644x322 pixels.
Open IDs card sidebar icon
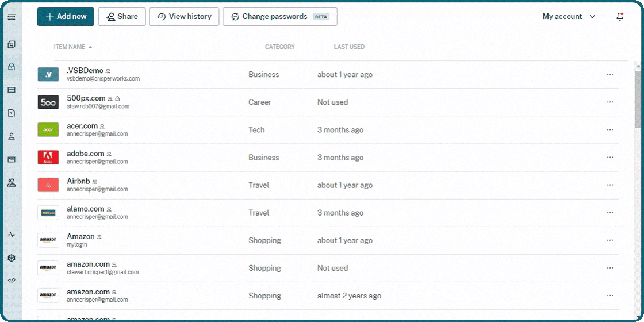click(11, 160)
